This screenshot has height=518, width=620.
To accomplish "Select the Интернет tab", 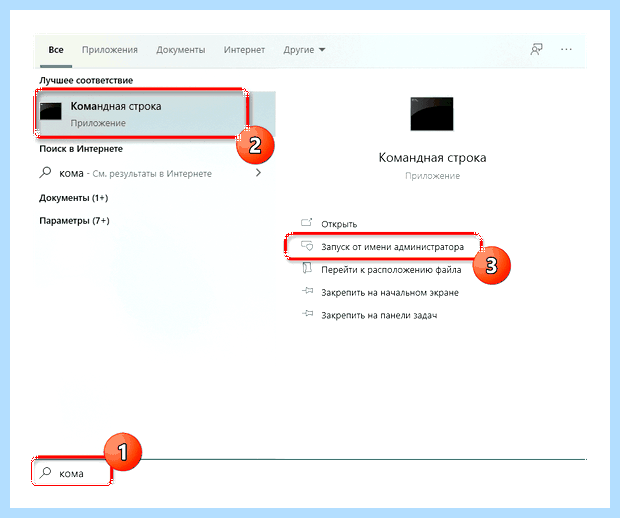I will 244,50.
